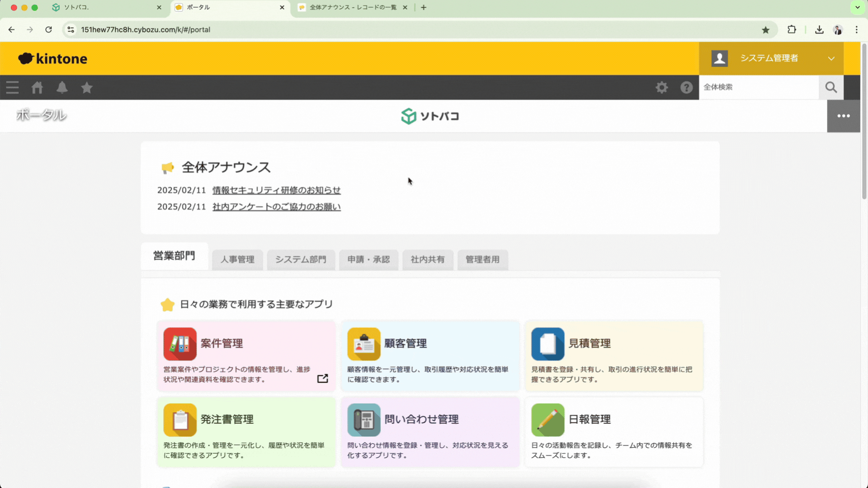The image size is (868, 488).
Task: Open kintone settings gear icon
Action: pyautogui.click(x=661, y=88)
